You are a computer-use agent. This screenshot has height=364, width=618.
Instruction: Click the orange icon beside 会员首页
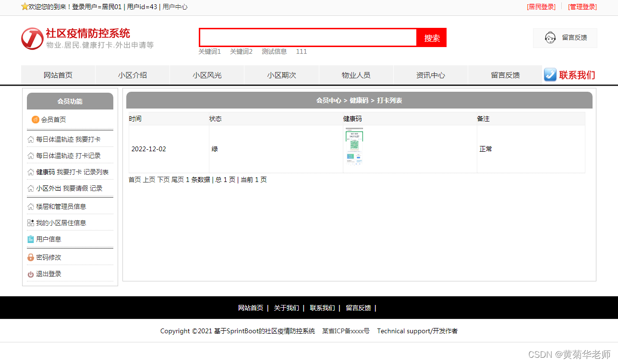35,120
